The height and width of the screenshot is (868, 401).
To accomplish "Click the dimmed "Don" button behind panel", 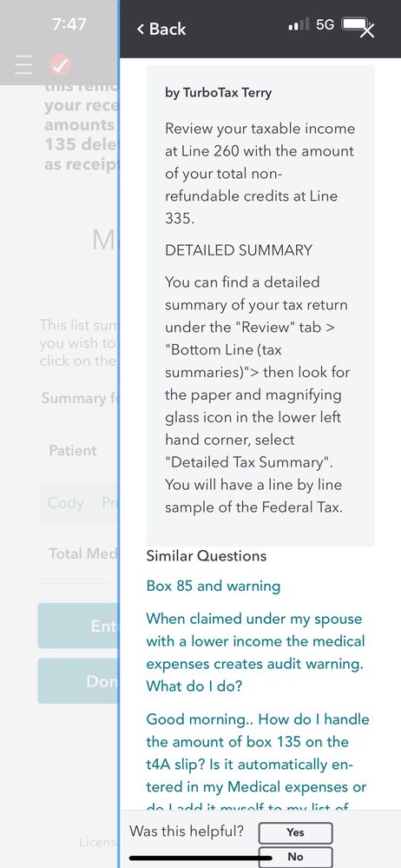I will [x=78, y=681].
